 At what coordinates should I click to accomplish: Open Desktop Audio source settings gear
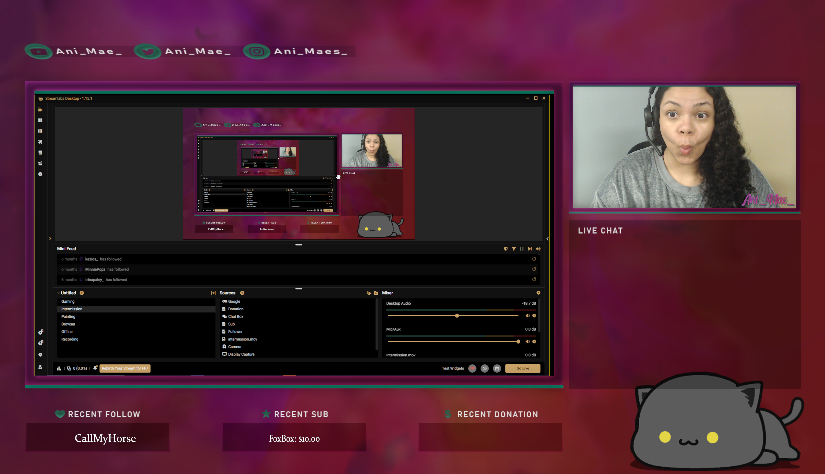point(534,316)
